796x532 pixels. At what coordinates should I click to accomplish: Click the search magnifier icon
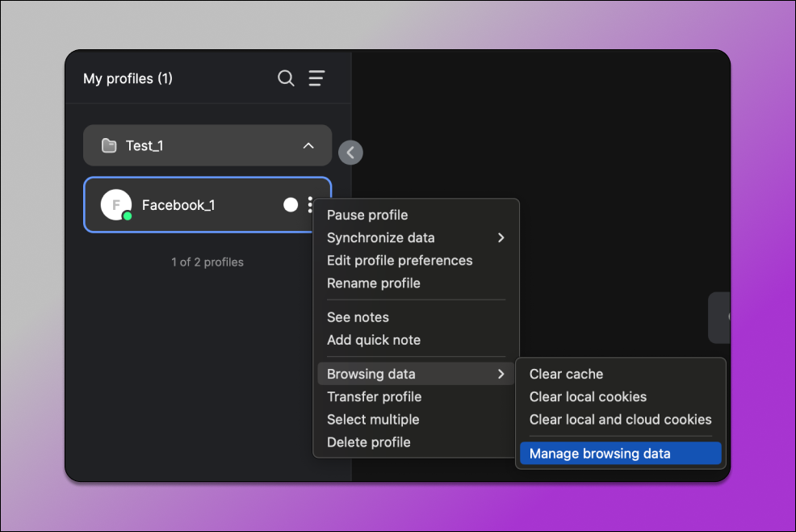point(286,78)
